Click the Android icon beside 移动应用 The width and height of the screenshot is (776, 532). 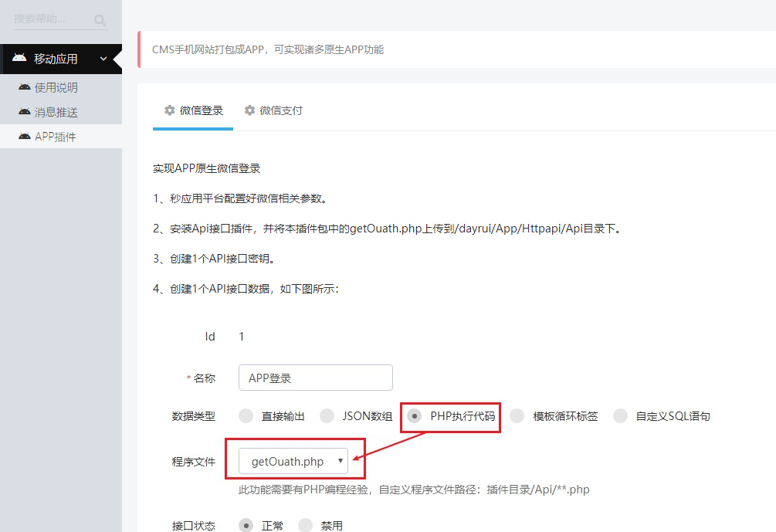(19, 58)
